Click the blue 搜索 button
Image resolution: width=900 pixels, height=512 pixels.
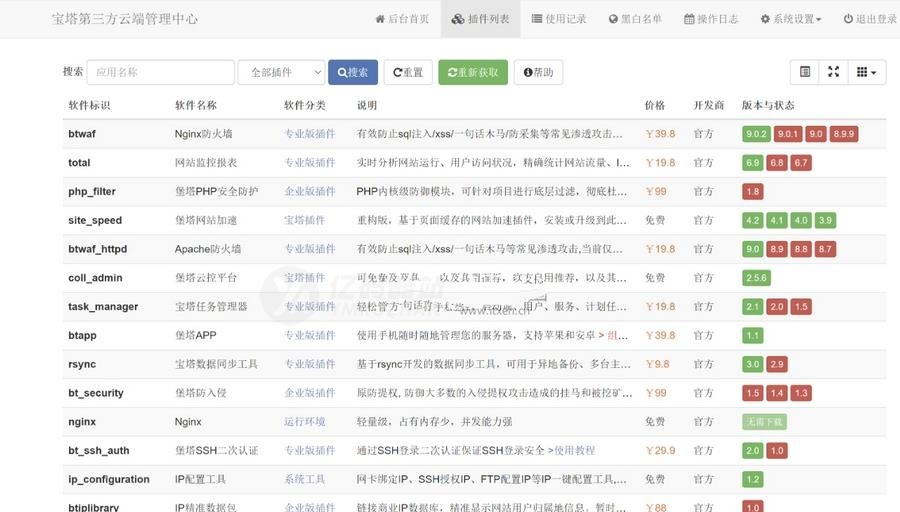(x=353, y=72)
